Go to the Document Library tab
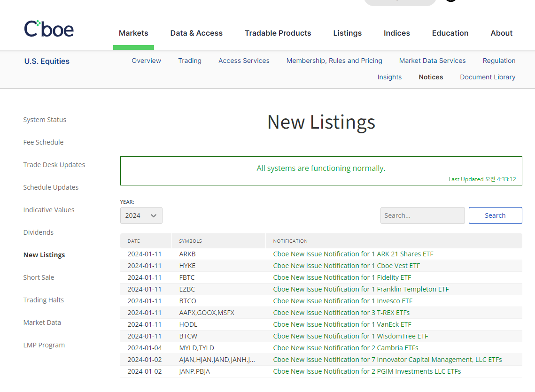The width and height of the screenshot is (535, 392). 488,77
